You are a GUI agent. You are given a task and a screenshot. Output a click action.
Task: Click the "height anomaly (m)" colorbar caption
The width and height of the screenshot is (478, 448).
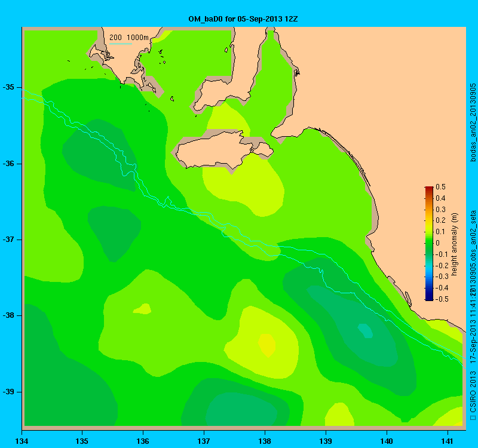point(454,244)
